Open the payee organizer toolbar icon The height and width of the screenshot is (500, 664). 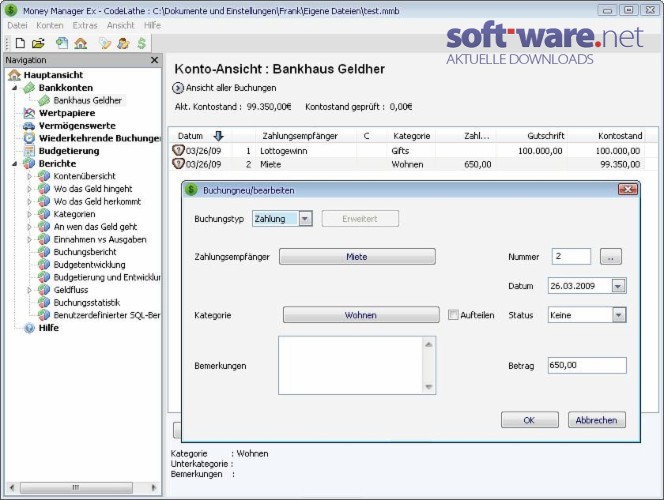(x=123, y=43)
